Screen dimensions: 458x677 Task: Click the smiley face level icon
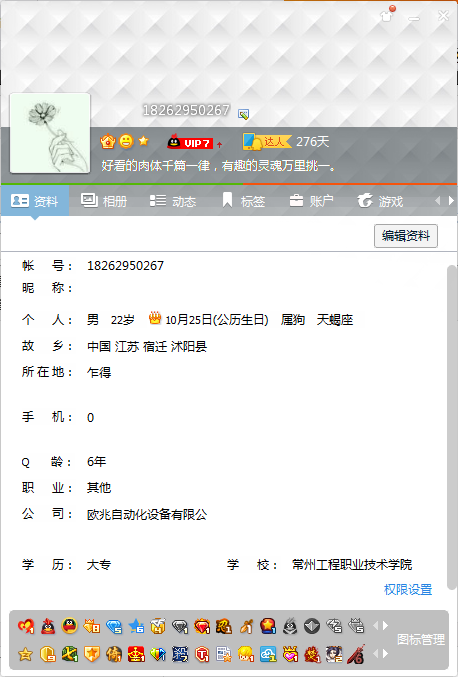tap(126, 141)
